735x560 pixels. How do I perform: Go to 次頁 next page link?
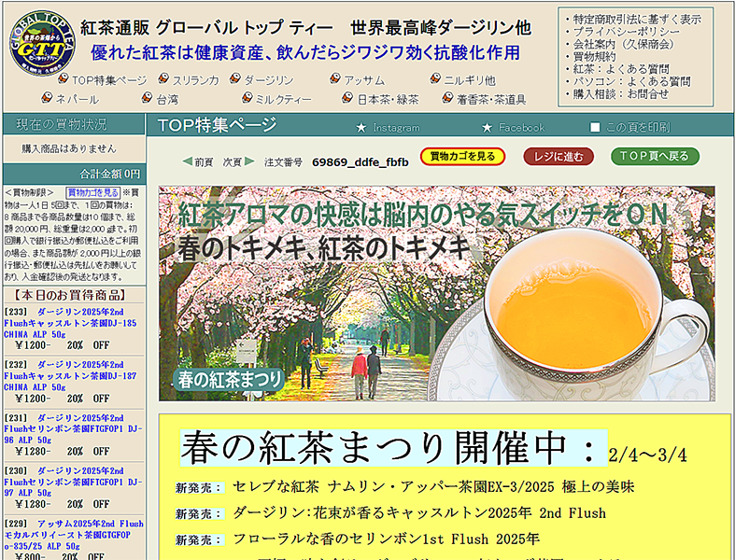233,162
